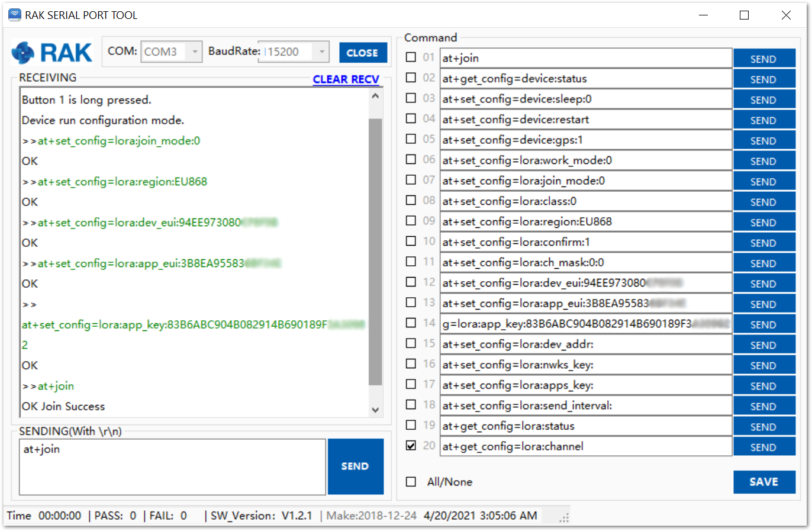Minimize the RAK Serial Port Tool window
This screenshot has width=812, height=531.
(x=703, y=15)
